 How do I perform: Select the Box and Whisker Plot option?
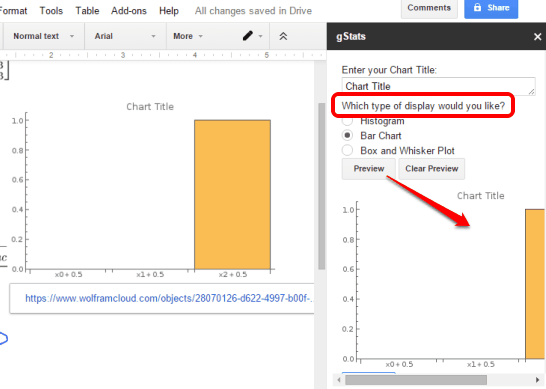[347, 150]
